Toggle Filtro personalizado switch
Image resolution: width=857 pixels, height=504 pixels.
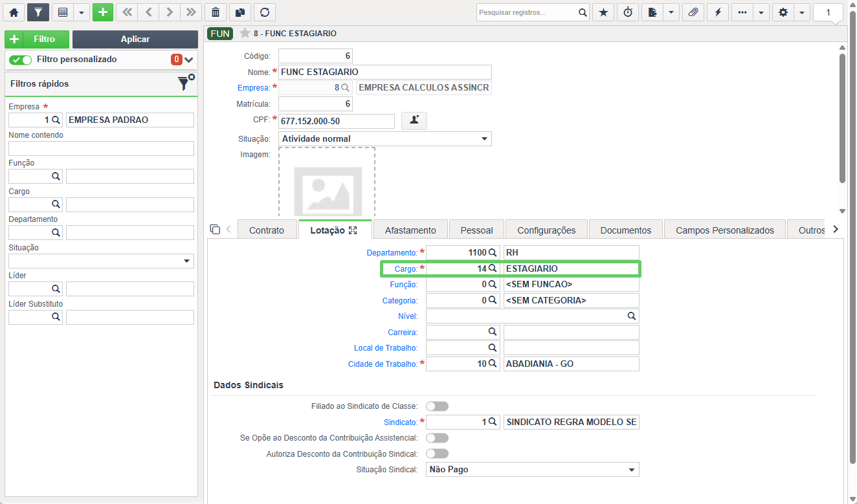pos(21,60)
